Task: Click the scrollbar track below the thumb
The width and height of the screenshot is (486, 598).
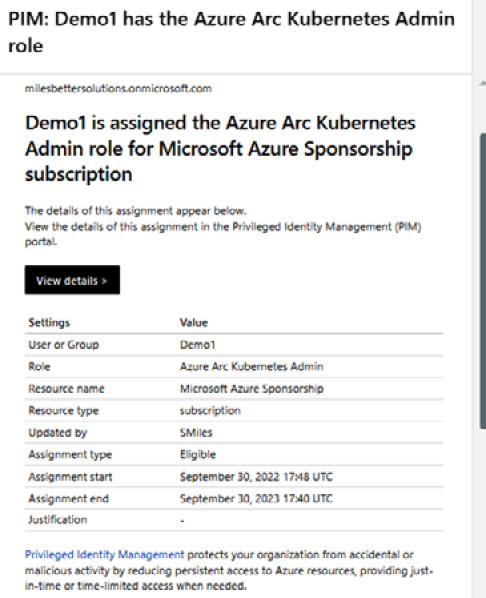Action: click(x=483, y=511)
